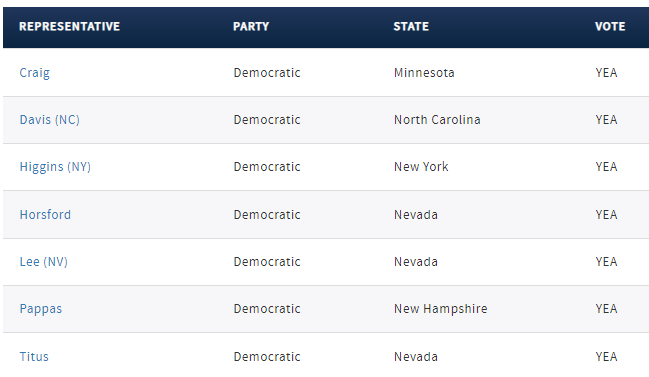Sort by the Representative column header
The height and width of the screenshot is (377, 649).
click(70, 26)
